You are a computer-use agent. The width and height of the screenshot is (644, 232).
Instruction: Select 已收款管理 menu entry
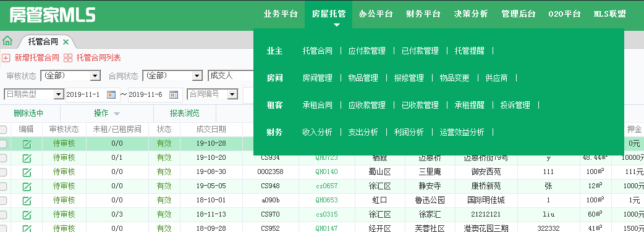pos(420,106)
